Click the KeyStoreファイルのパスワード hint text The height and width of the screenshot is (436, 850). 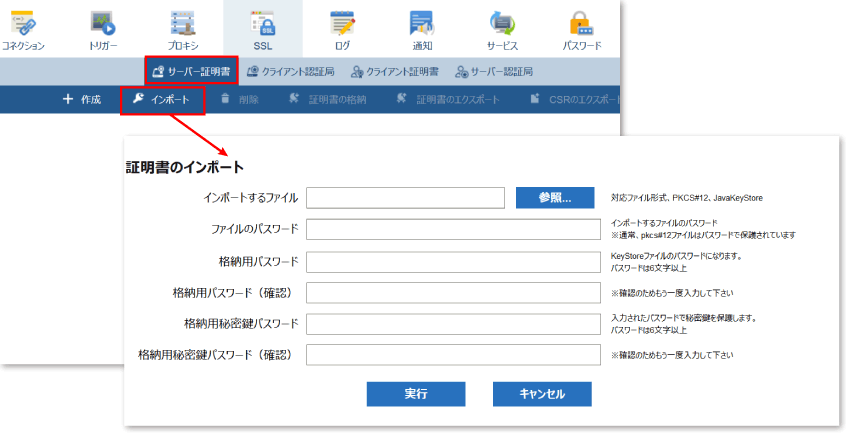(677, 256)
